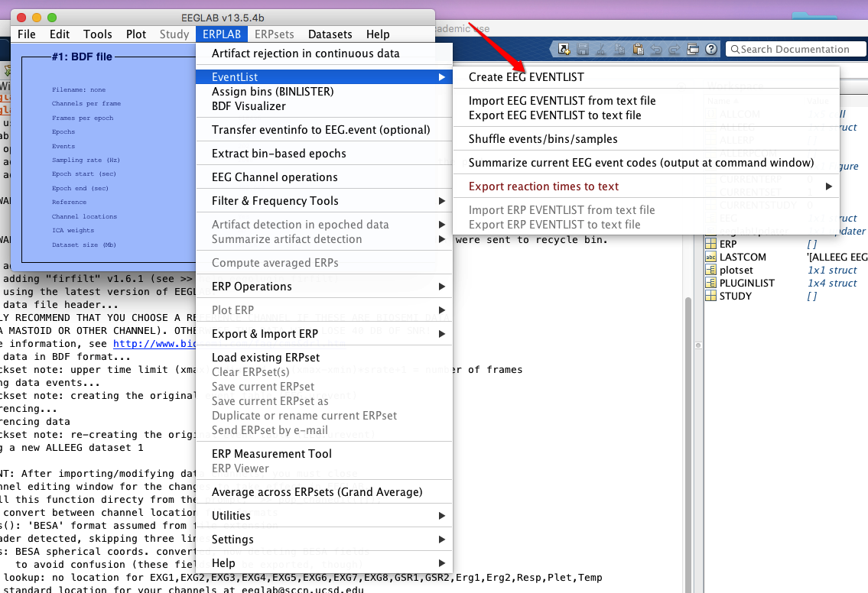Open EEG Channel operations

click(324, 177)
